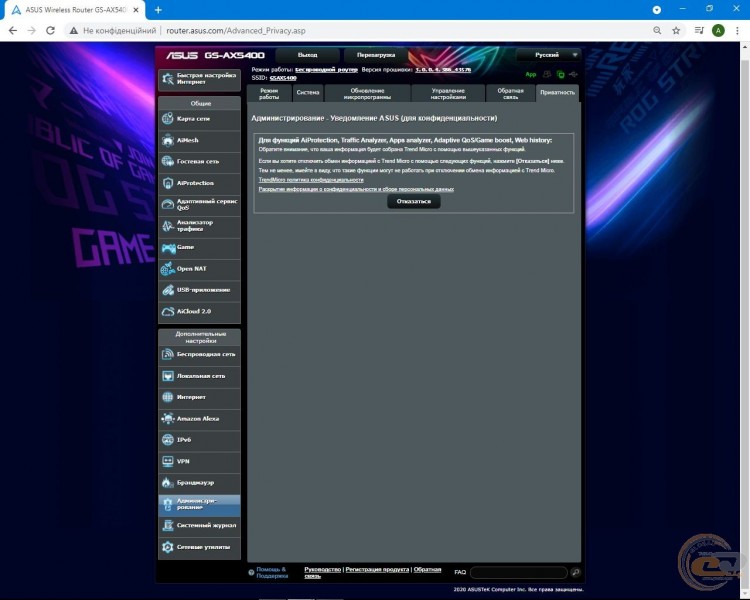Switch to Обновление микропрограммы tab
This screenshot has height=600, width=750.
pyautogui.click(x=367, y=93)
